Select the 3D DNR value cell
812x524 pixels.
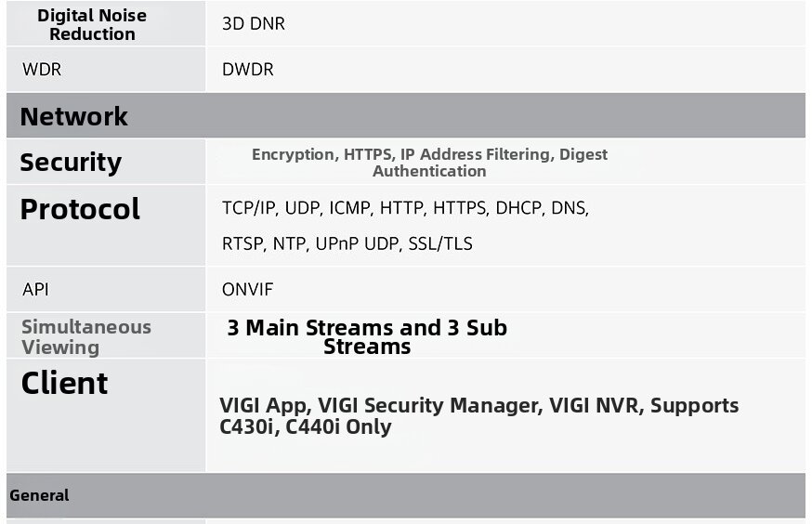tap(254, 24)
